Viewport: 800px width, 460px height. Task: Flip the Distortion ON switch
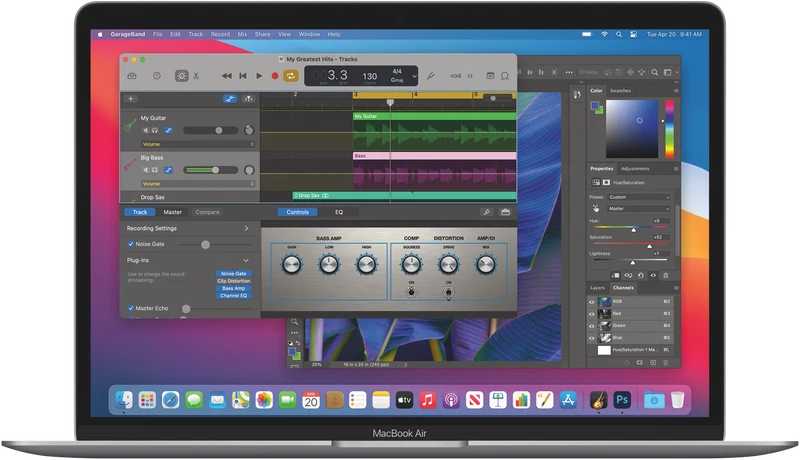click(x=448, y=292)
